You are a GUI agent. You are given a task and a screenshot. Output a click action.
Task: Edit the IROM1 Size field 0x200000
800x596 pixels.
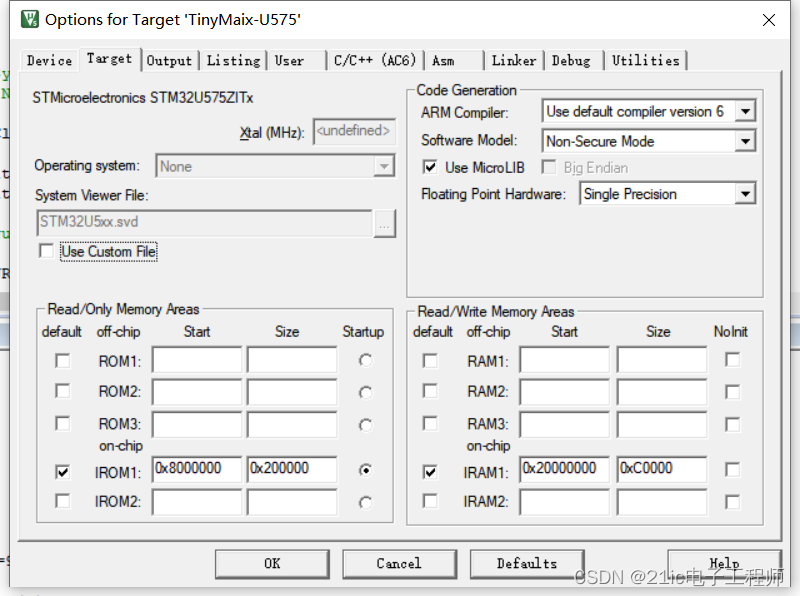[292, 469]
